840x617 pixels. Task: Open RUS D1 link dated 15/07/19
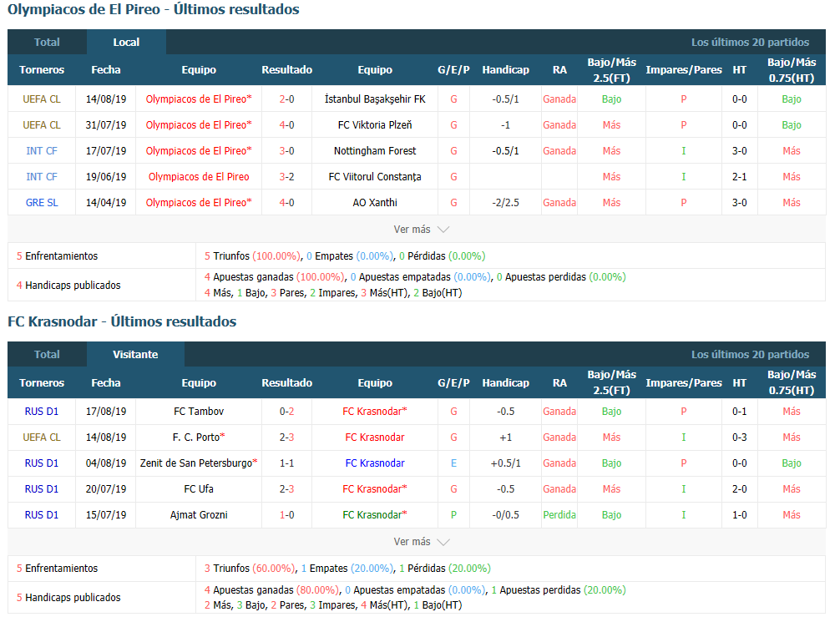42,514
